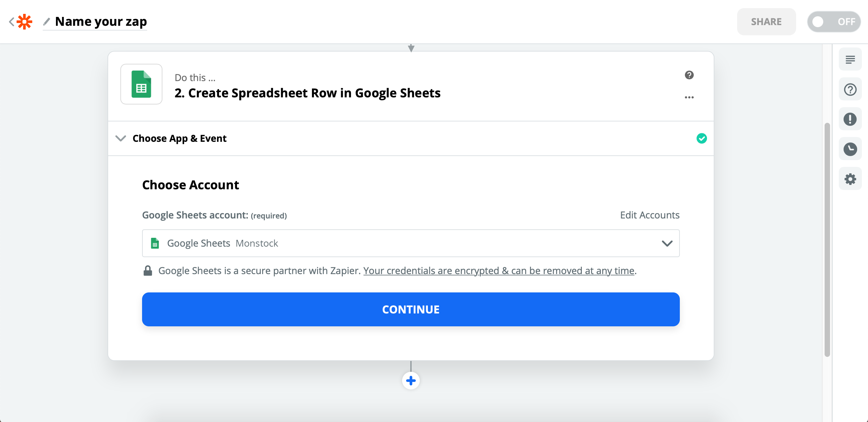
Task: Click the 'Choose Account' heading
Action: pyautogui.click(x=191, y=185)
